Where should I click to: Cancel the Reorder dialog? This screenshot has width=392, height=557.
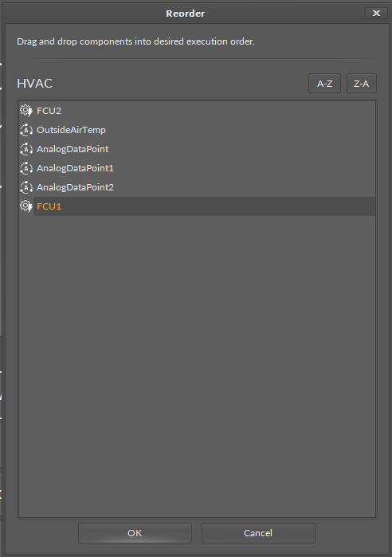click(258, 533)
